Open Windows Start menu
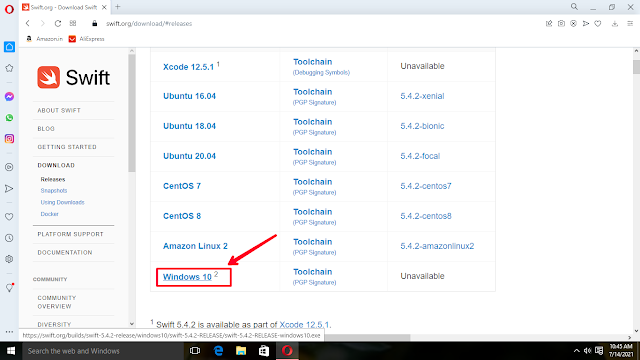The image size is (640, 360). pos(11,351)
